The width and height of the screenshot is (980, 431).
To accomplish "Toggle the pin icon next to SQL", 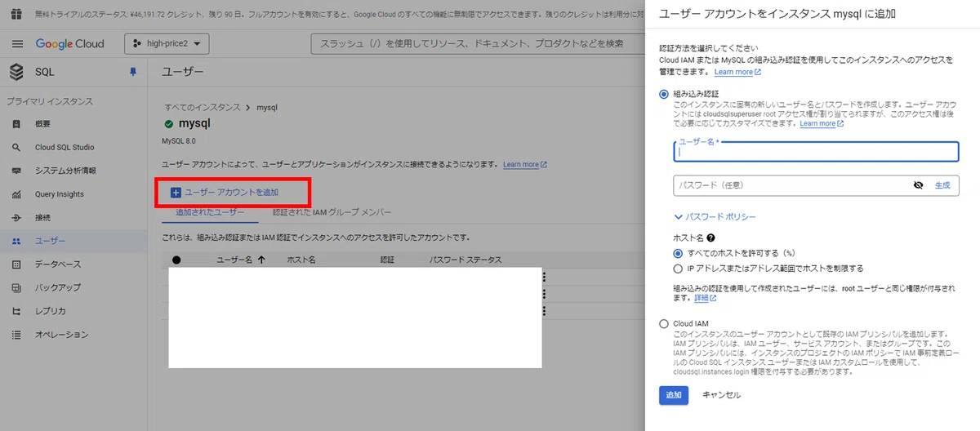I will 133,72.
